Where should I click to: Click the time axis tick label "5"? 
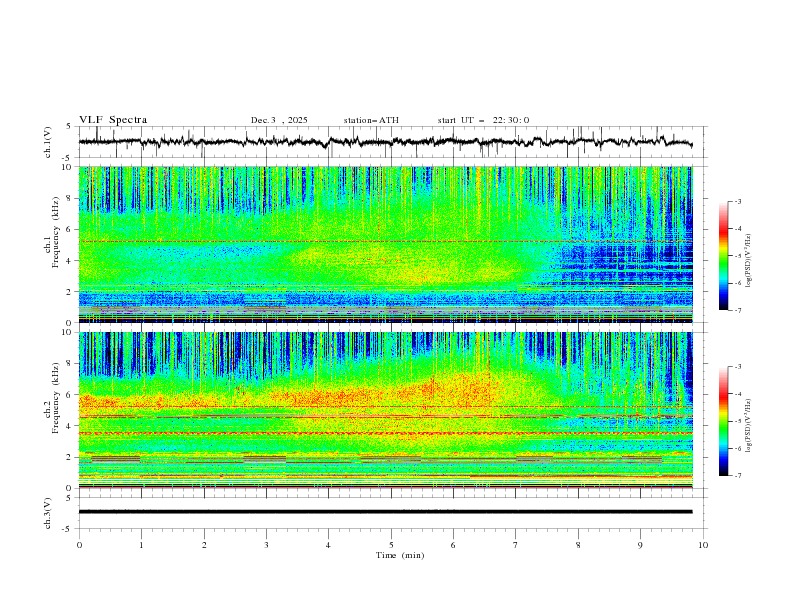[x=391, y=545]
